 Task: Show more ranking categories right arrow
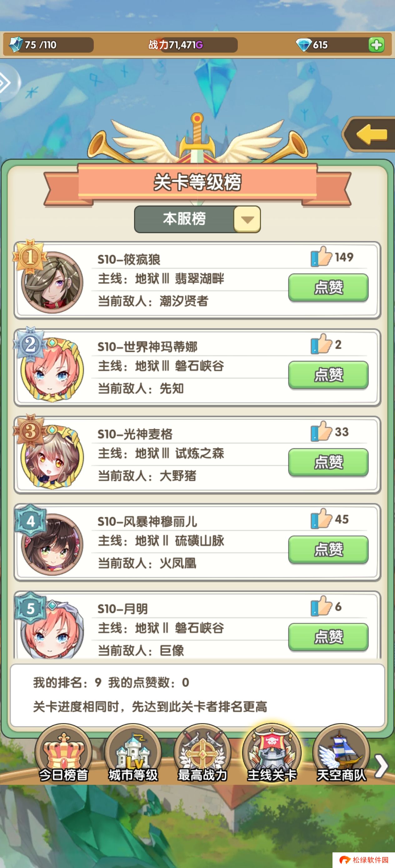click(382, 766)
